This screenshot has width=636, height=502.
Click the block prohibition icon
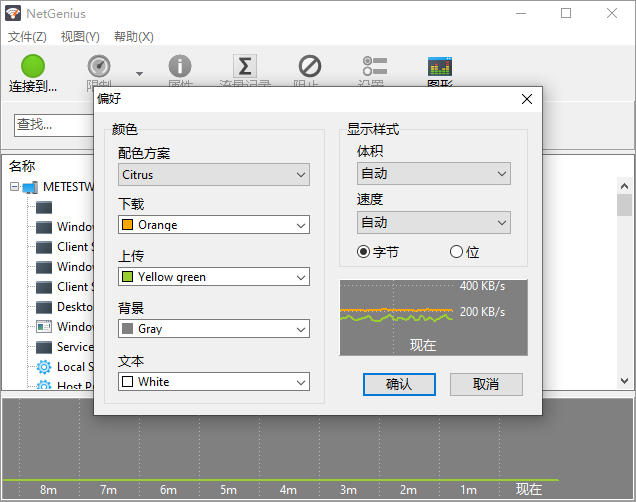tap(310, 66)
